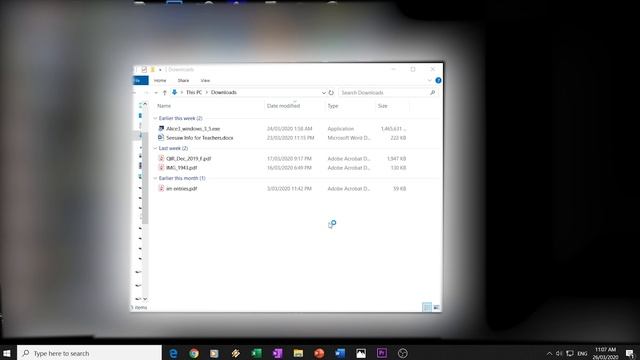Open Premiere Pro from taskbar

pos(382,353)
